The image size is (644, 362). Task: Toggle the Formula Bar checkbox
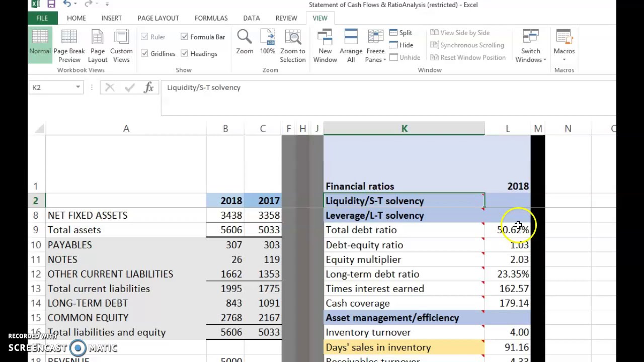pyautogui.click(x=184, y=37)
